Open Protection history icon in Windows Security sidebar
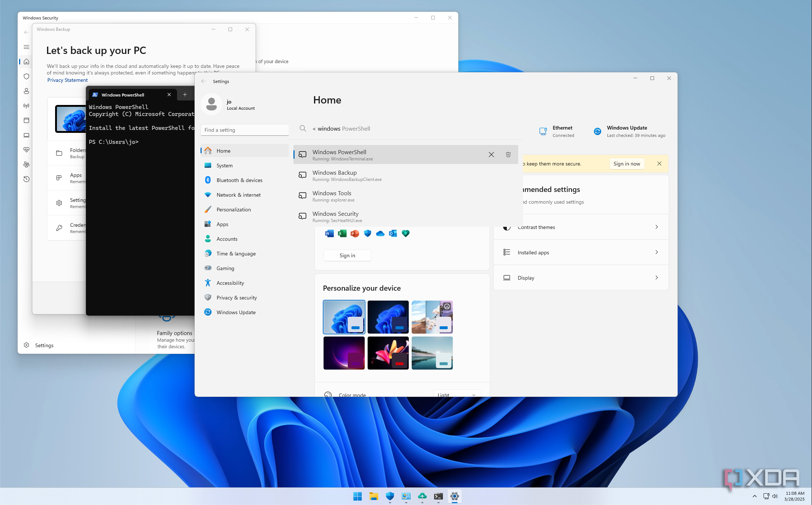The height and width of the screenshot is (505, 812). (x=26, y=179)
